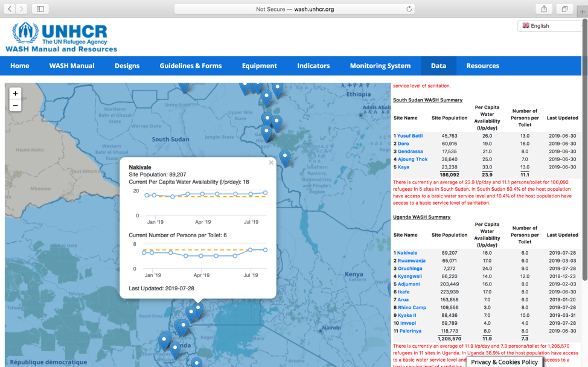The width and height of the screenshot is (588, 367).
Task: Open Guidelines & Forms menu
Action: [x=191, y=66]
